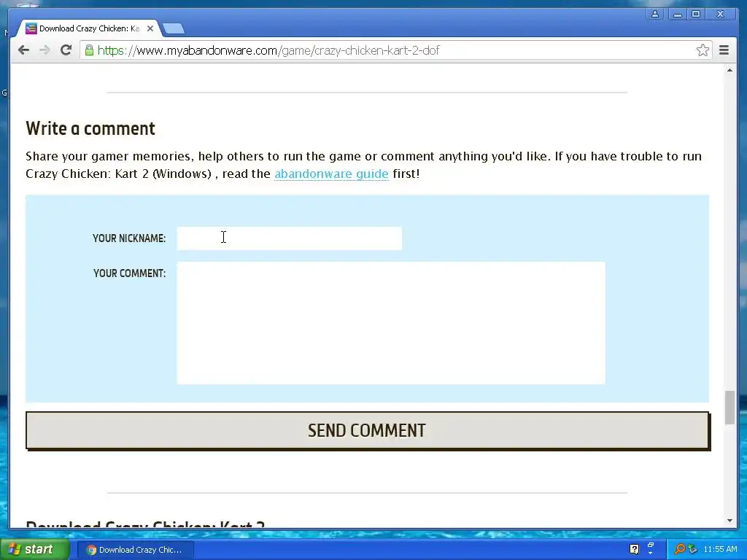Viewport: 747px width, 560px height.
Task: Click the Write a comment heading
Action: 90,128
